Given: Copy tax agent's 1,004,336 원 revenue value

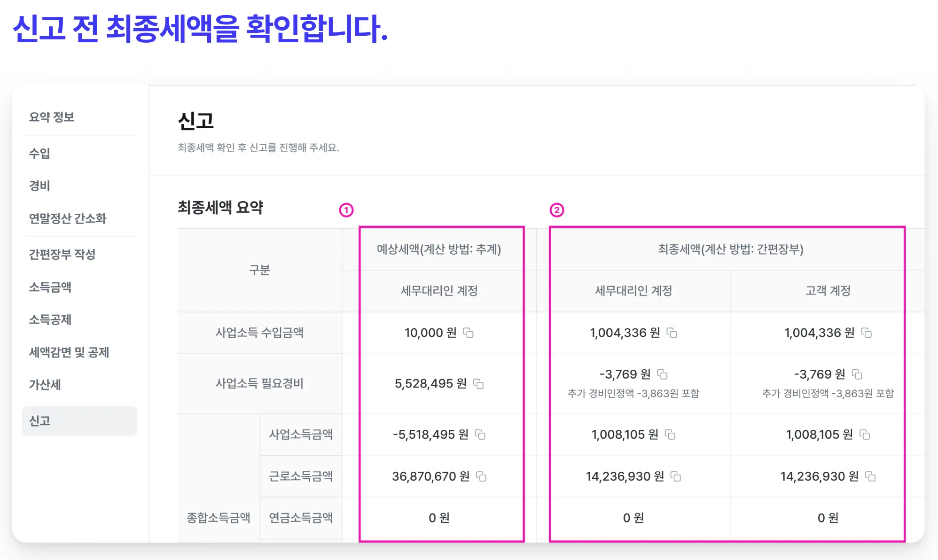Looking at the screenshot, I should pos(672,333).
